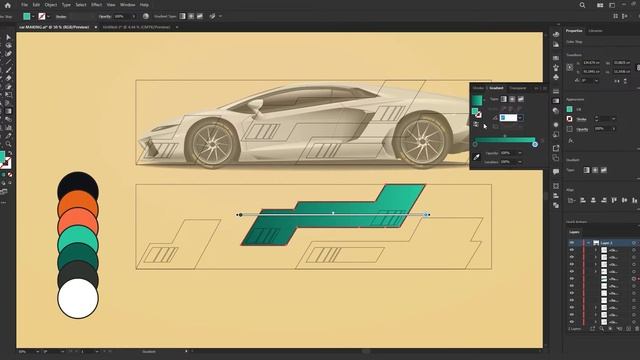Click the Fill swatch in Properties Appearance
Image resolution: width=640 pixels, height=360 pixels.
tap(569, 109)
